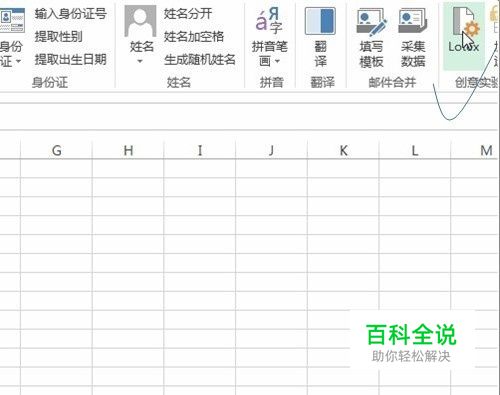Click the 身份证 ID card icon
The image size is (500, 395).
click(x=12, y=21)
